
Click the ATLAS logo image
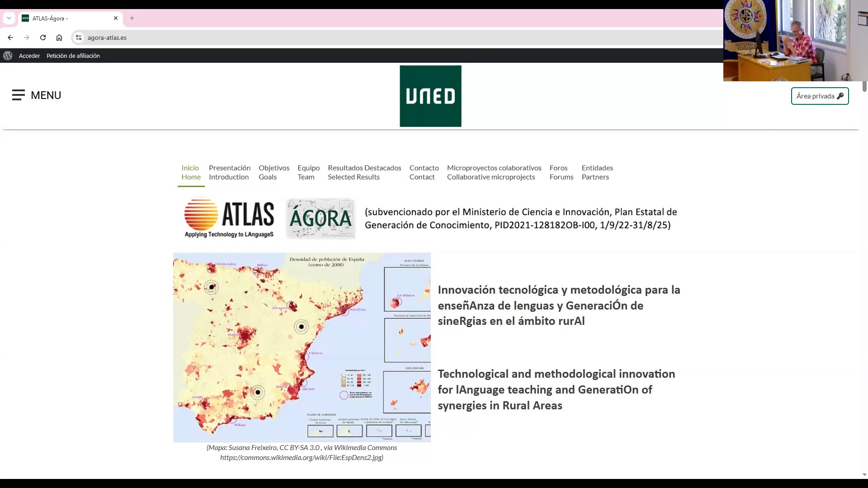229,218
